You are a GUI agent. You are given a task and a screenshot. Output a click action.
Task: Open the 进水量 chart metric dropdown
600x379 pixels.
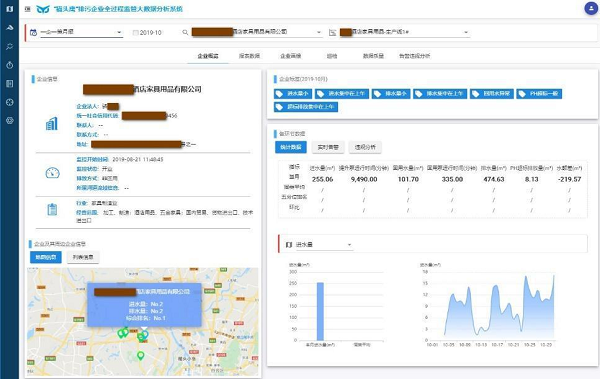324,245
